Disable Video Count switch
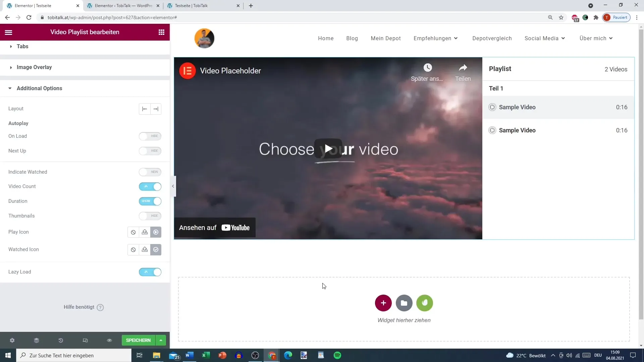The width and height of the screenshot is (644, 362). pos(150,186)
